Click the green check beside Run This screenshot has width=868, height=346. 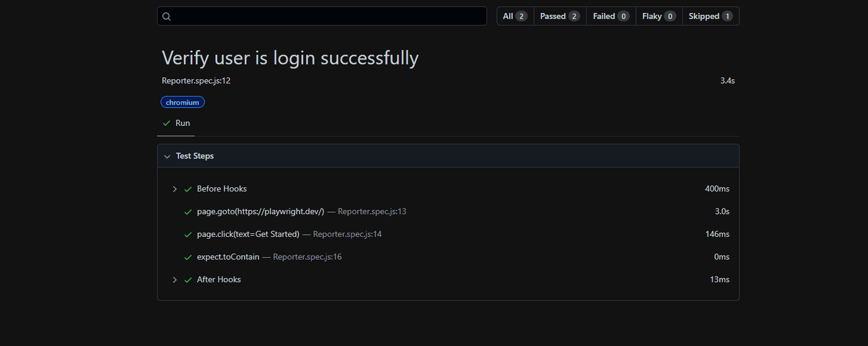click(166, 123)
